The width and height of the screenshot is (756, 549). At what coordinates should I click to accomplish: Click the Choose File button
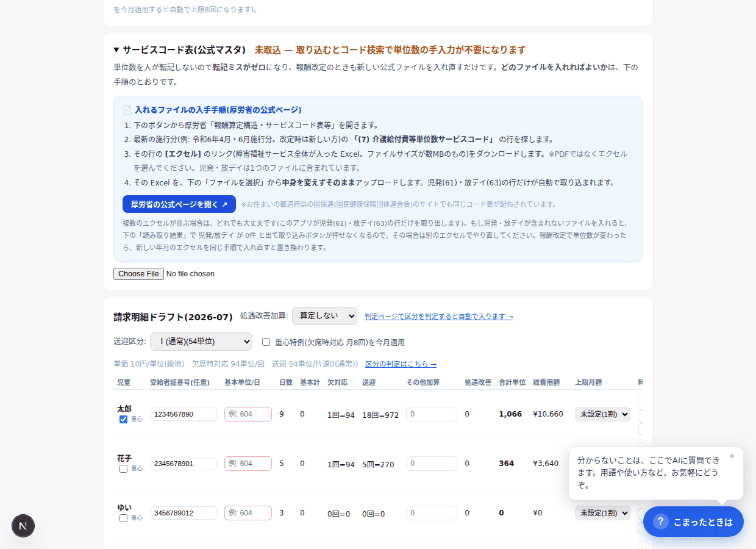(x=138, y=274)
